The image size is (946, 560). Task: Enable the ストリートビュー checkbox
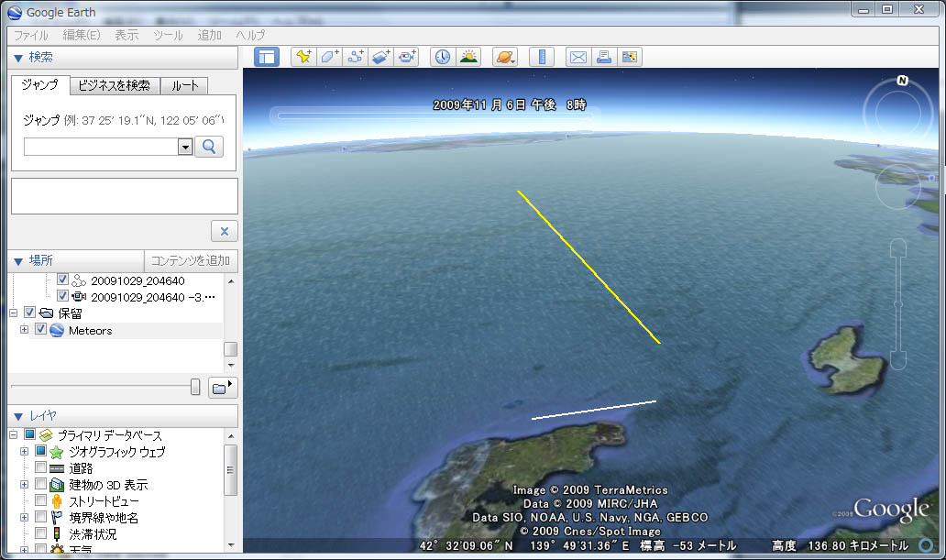pyautogui.click(x=40, y=500)
